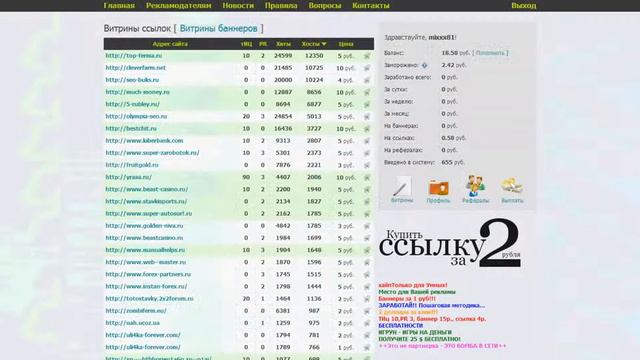Open the http://fruitgold.ru link
The height and width of the screenshot is (360, 640).
click(131, 165)
